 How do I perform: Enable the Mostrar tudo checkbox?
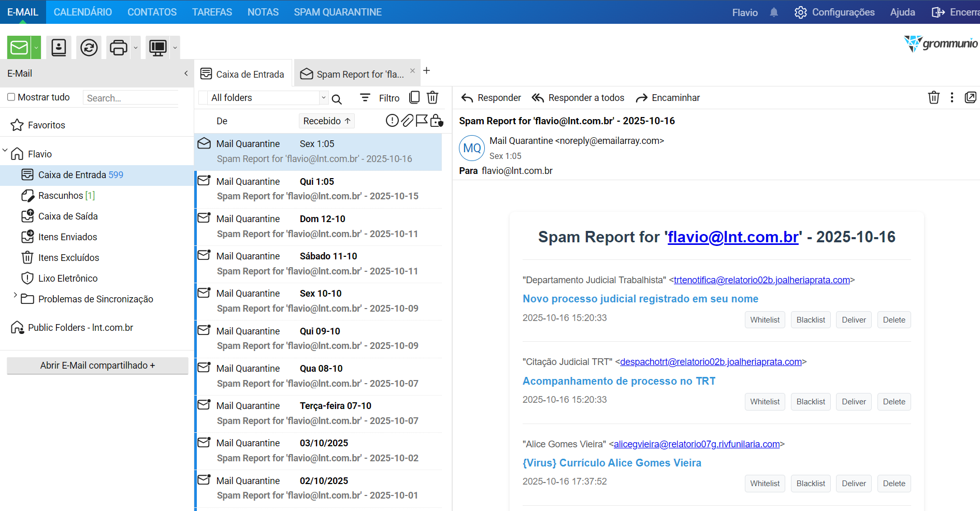11,97
